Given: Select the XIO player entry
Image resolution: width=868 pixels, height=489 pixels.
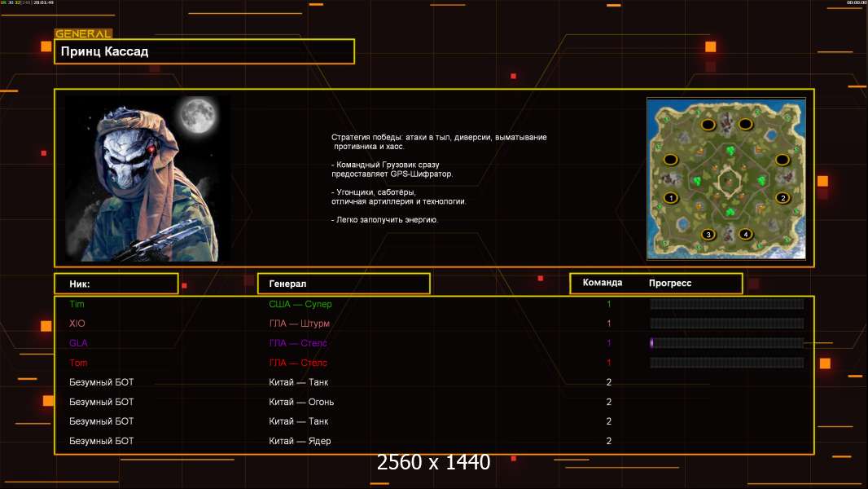Looking at the screenshot, I should click(x=77, y=324).
